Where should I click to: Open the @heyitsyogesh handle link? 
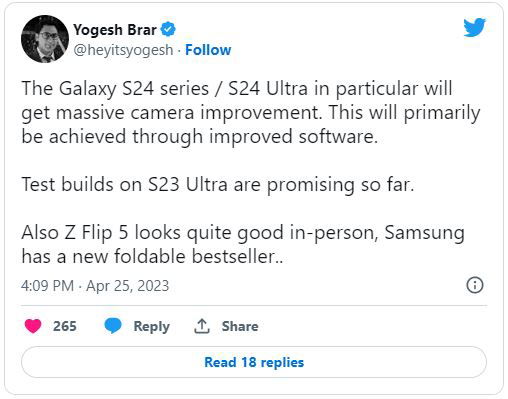123,50
